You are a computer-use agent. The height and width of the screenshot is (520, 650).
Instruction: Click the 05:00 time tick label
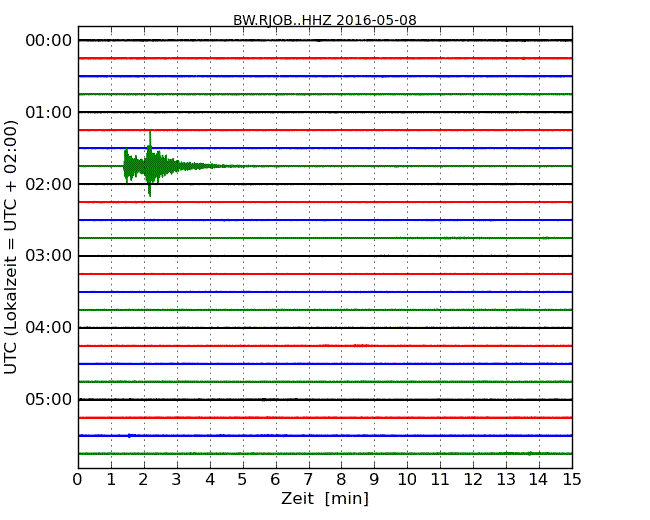point(49,399)
